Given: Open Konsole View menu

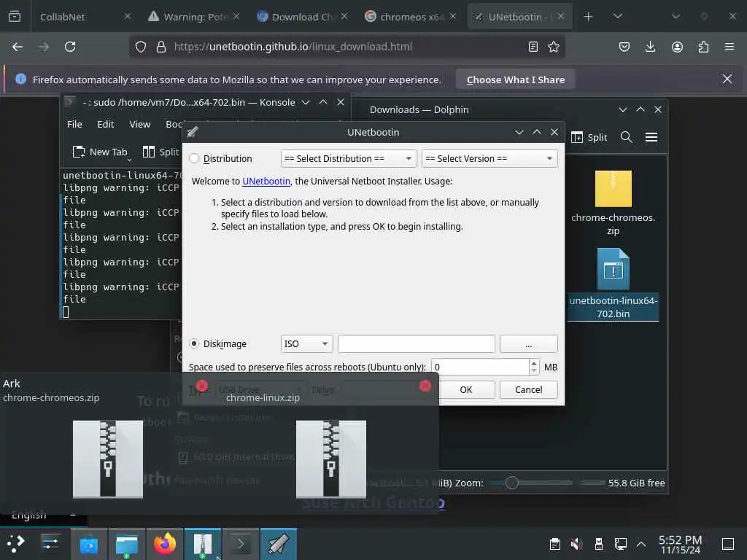Looking at the screenshot, I should click(x=139, y=124).
